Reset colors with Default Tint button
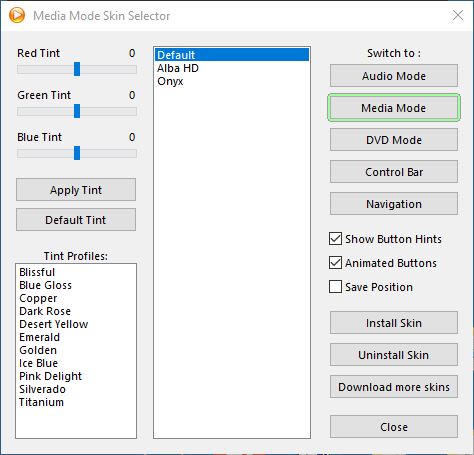Image resolution: width=474 pixels, height=455 pixels. pos(76,220)
